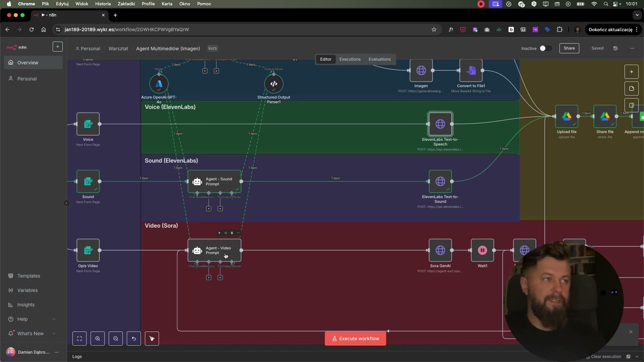This screenshot has width=644, height=362.
Task: Click the canvas zoom out button
Action: pos(116,338)
